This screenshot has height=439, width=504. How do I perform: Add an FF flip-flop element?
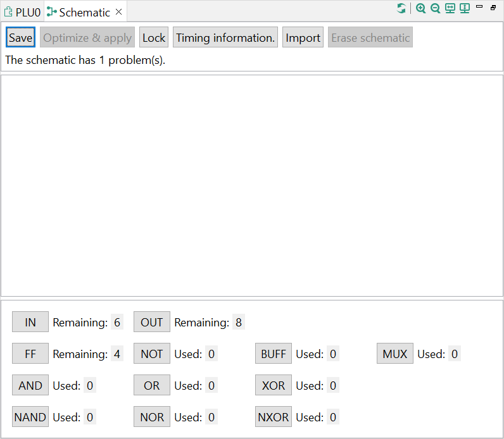(x=30, y=354)
